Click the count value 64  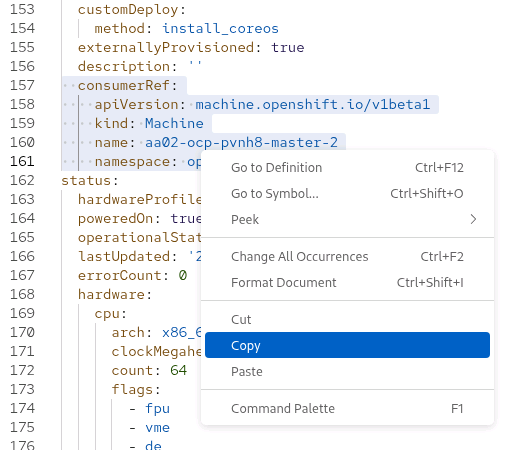pos(179,371)
